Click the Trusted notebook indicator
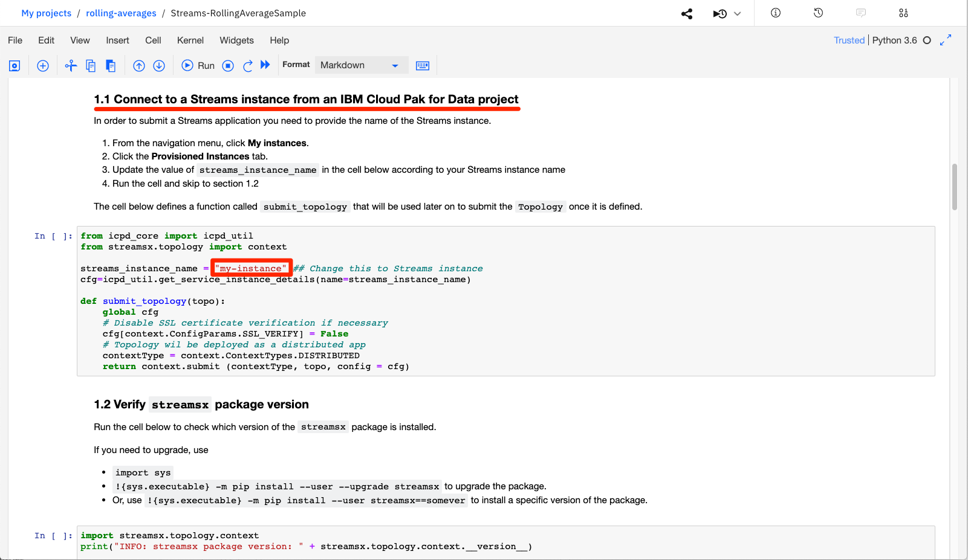 849,40
